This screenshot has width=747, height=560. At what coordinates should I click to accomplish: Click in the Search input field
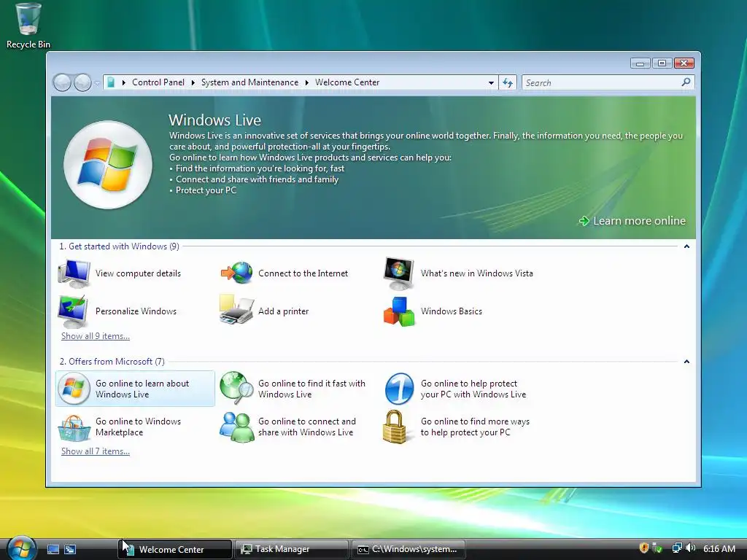(601, 83)
